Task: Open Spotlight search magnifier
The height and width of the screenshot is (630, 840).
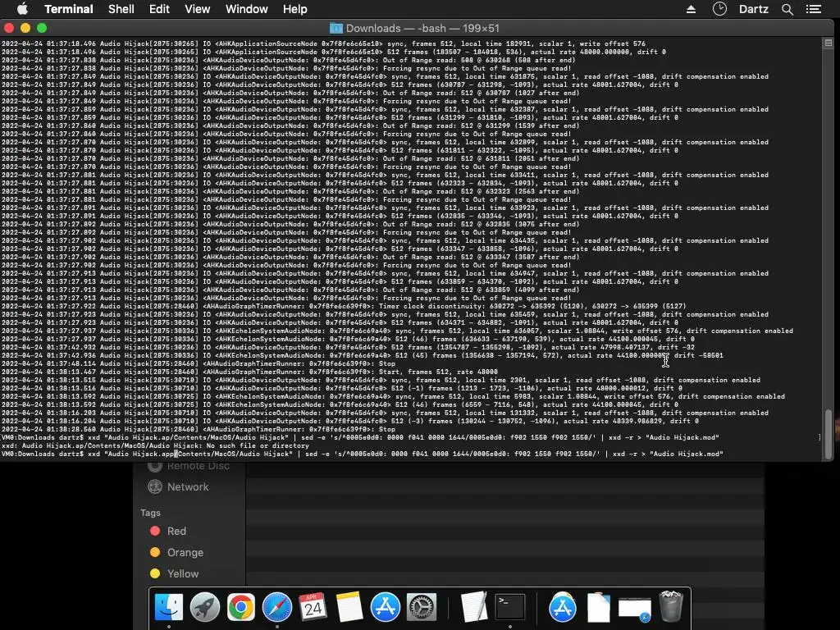Action: pos(787,9)
